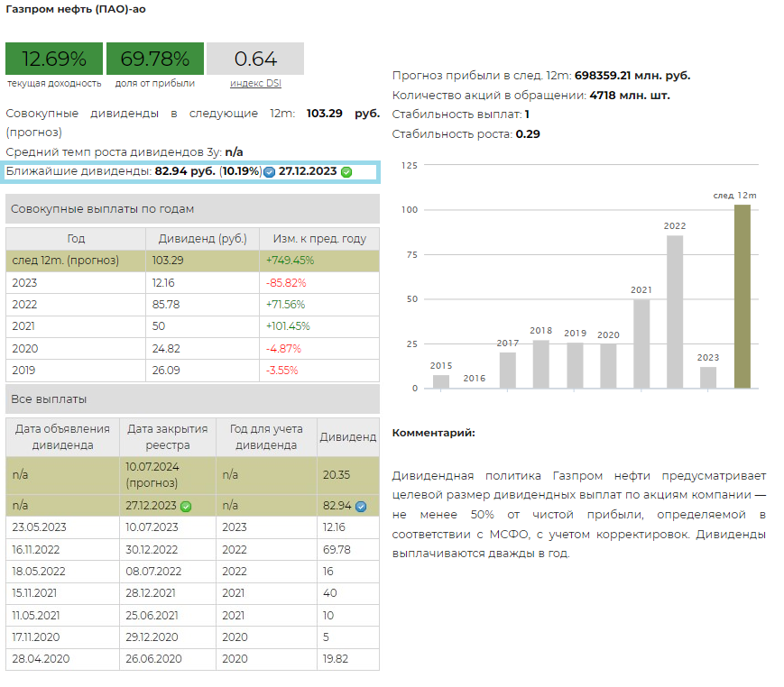Image resolution: width=784 pixels, height=687 pixels.
Task: Click green checkmark after 27.12.2023 in highlighted line
Action: (346, 172)
